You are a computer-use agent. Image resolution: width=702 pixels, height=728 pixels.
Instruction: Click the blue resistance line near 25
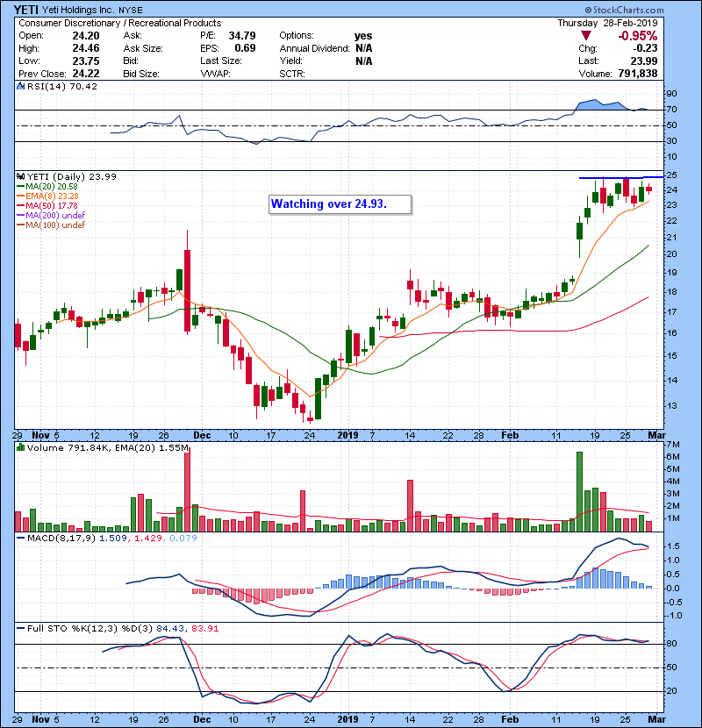coord(621,178)
